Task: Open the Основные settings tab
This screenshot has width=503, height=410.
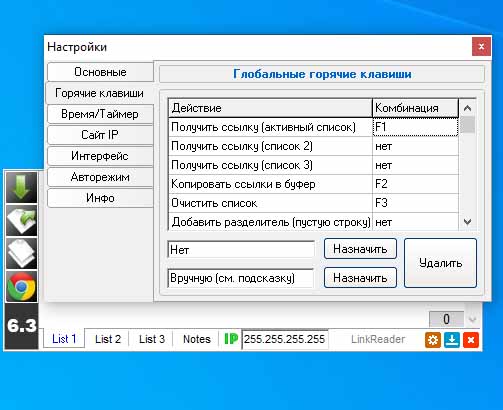Action: tap(100, 72)
